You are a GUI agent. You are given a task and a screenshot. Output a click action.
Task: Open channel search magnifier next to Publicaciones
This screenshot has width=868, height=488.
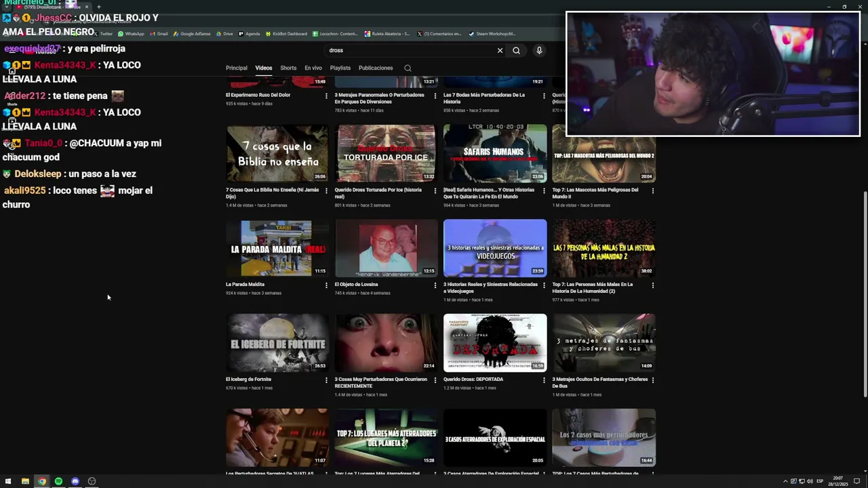point(408,68)
